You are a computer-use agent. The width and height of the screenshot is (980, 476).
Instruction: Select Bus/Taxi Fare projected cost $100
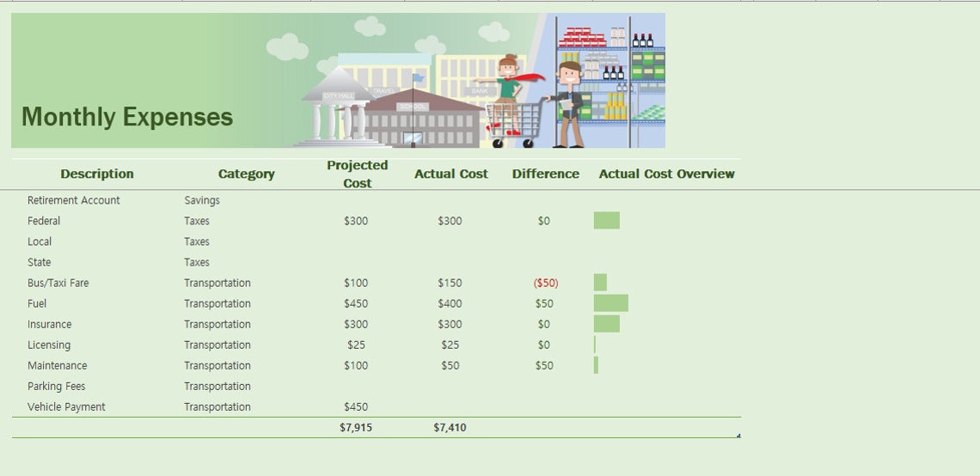(356, 283)
